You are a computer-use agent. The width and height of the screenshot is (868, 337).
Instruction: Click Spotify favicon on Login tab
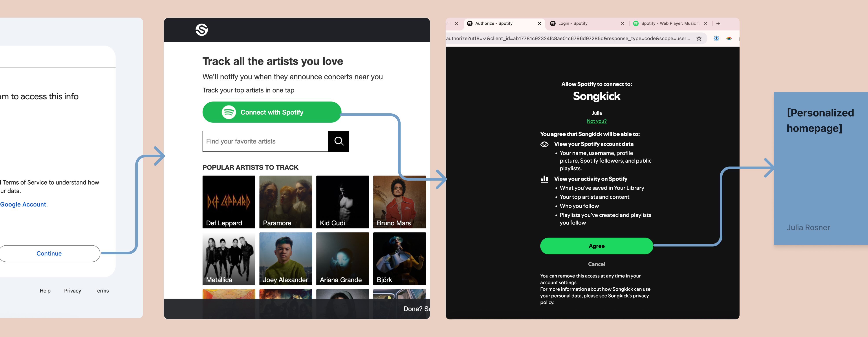coord(553,24)
